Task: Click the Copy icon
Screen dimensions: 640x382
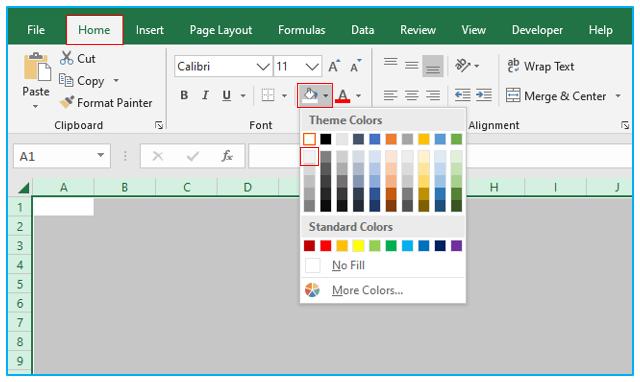Action: (x=66, y=80)
